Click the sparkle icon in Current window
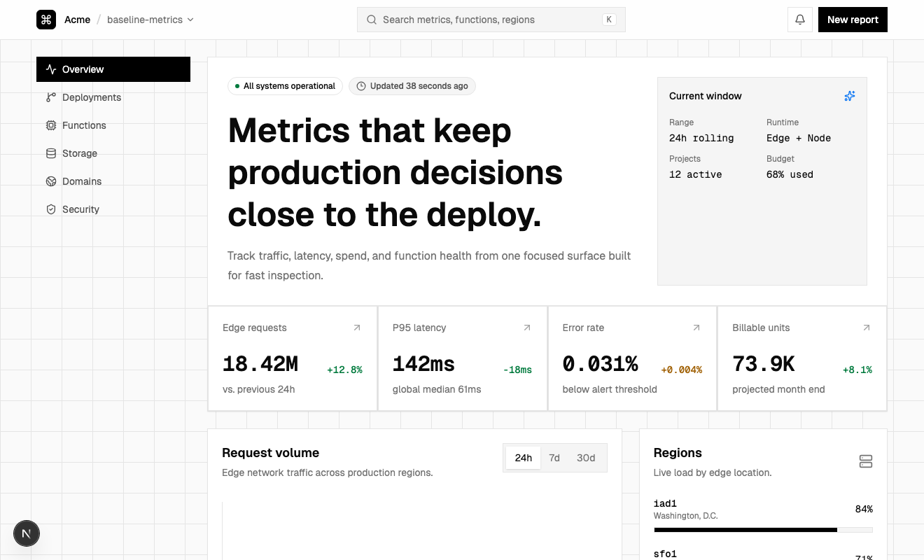 (x=850, y=97)
